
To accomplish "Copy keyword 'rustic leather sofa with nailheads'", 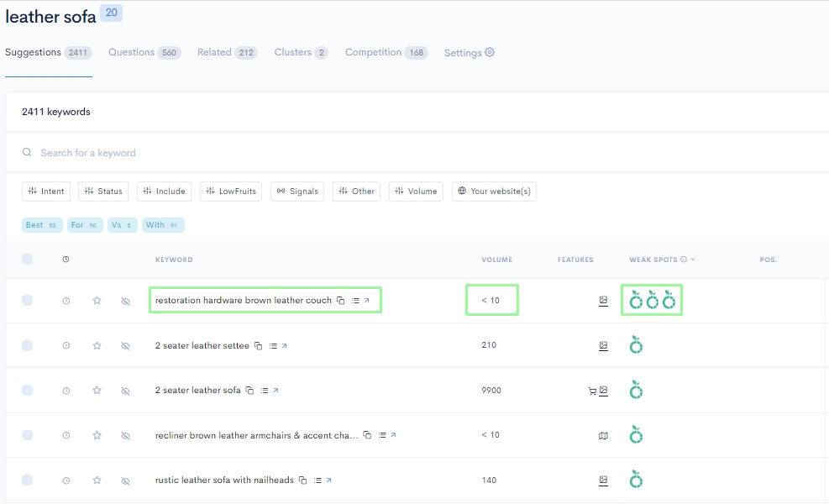I will [x=303, y=480].
